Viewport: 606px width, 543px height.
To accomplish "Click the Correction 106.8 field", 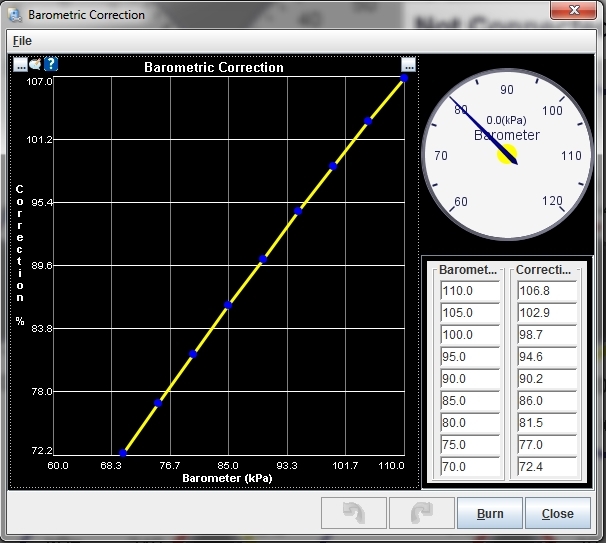I will coord(547,291).
